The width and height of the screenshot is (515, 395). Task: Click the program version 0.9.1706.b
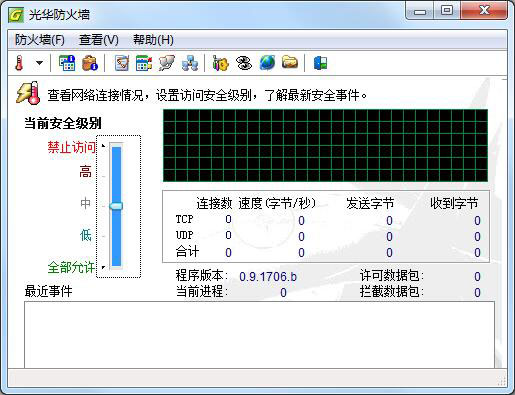(268, 277)
